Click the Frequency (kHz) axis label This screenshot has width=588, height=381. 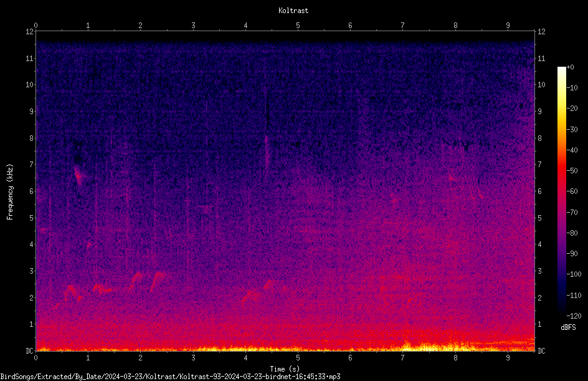10,192
